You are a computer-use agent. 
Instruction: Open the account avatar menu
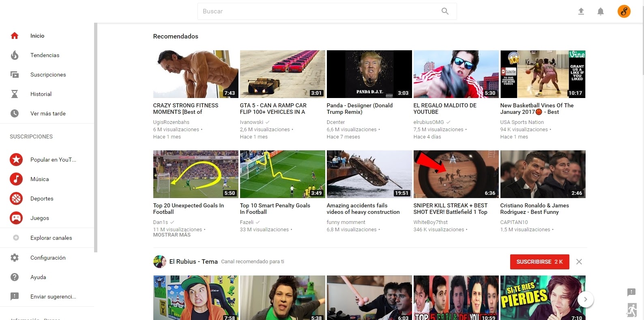pyautogui.click(x=624, y=11)
